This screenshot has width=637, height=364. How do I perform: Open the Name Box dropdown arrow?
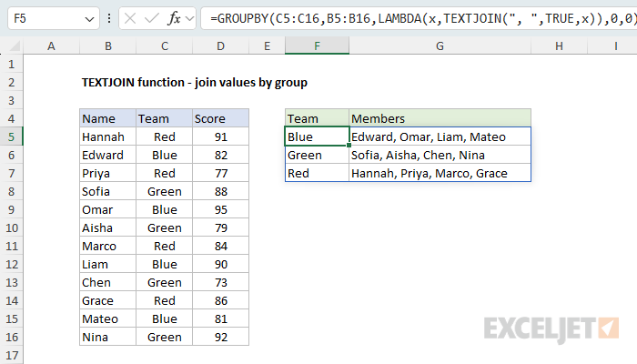[89, 19]
